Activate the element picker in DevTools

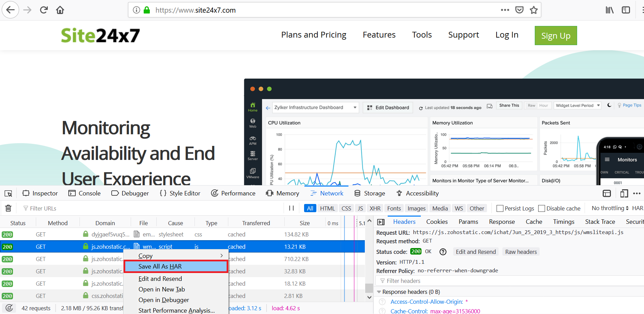[9, 193]
